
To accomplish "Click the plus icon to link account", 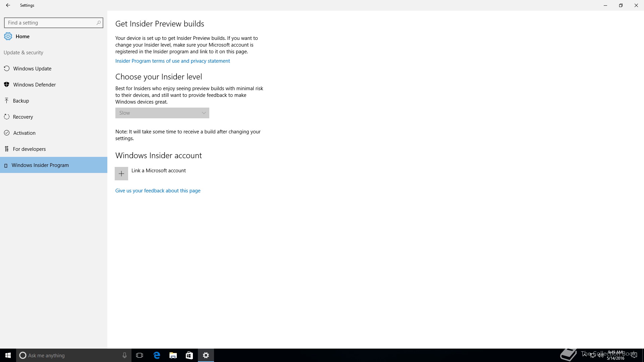I will pos(121,174).
